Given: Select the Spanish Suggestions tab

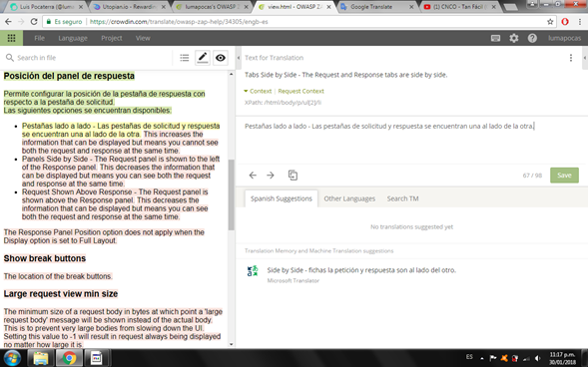Looking at the screenshot, I should 282,198.
